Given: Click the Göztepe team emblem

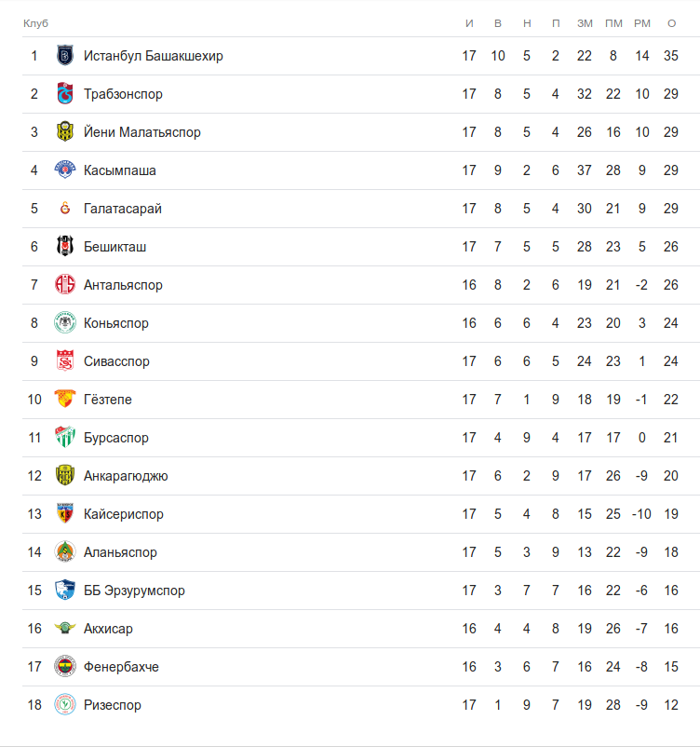Looking at the screenshot, I should coord(65,400).
